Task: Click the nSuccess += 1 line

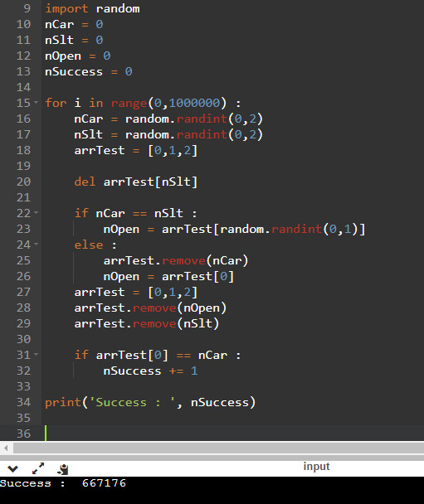Action: [150, 371]
